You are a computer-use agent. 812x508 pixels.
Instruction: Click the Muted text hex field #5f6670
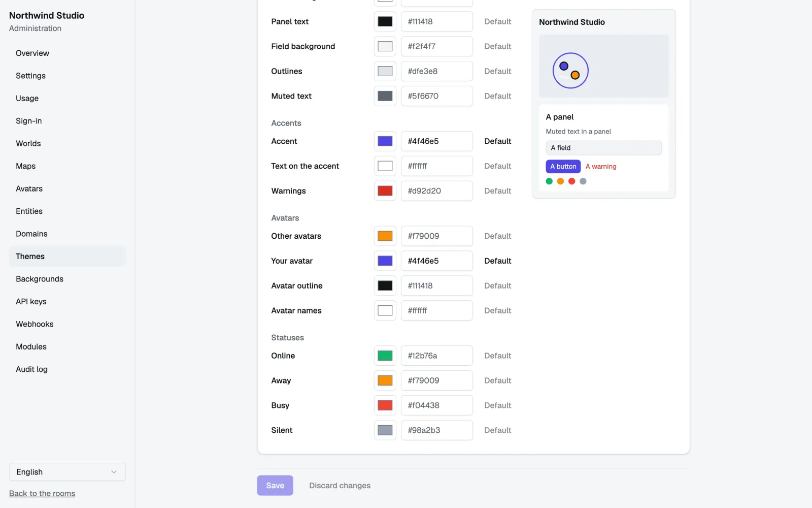click(x=437, y=96)
